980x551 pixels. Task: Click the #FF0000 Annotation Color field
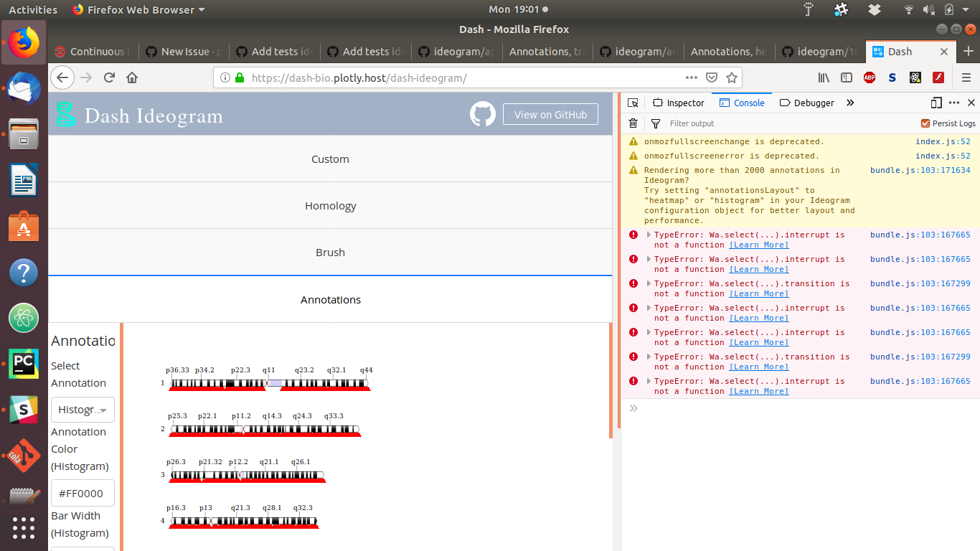point(83,493)
